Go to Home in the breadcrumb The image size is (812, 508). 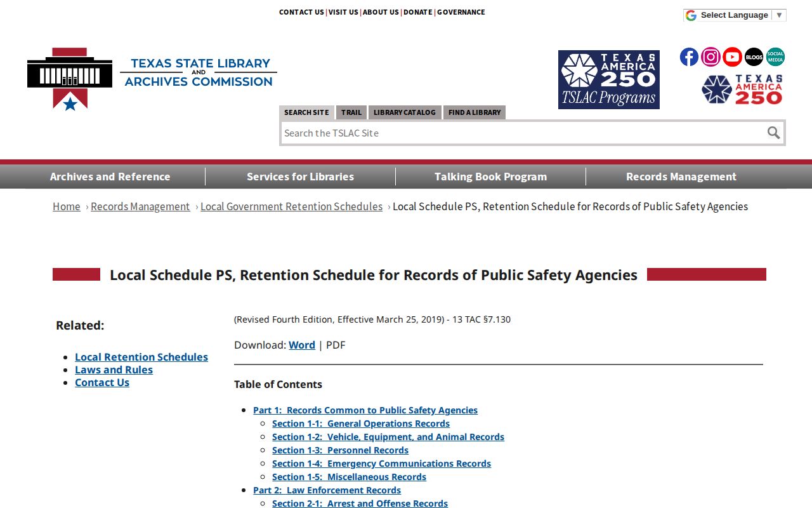[67, 206]
